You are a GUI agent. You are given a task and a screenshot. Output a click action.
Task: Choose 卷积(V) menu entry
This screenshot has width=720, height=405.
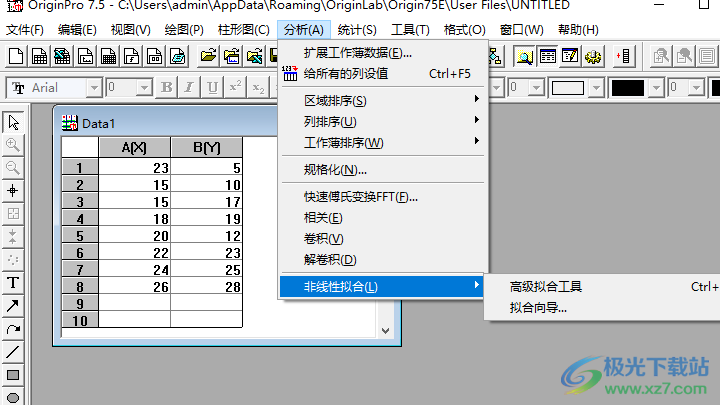click(382, 239)
